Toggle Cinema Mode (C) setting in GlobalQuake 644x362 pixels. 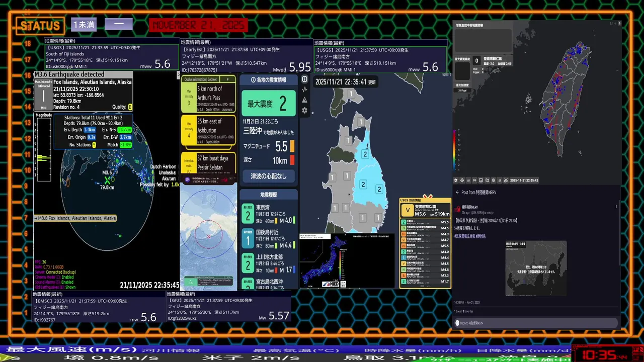point(54,277)
